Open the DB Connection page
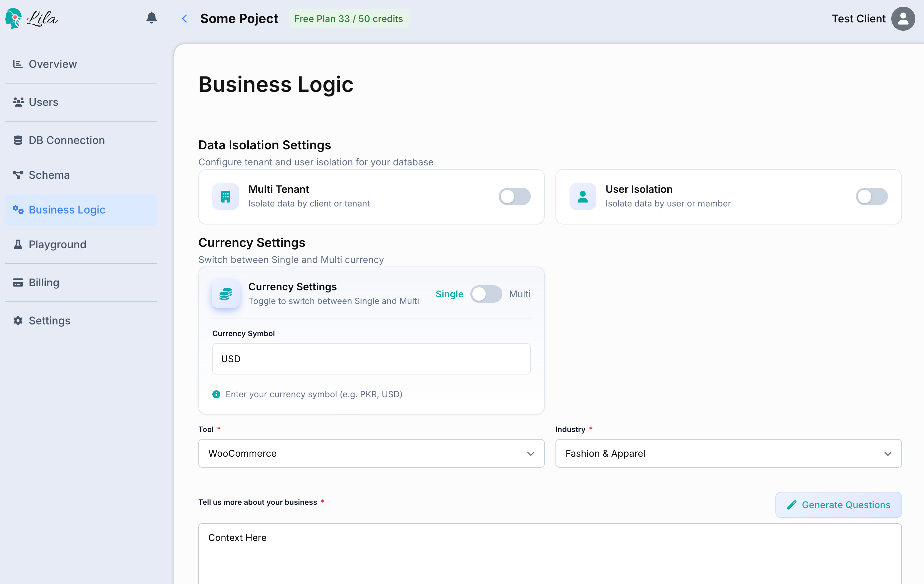This screenshot has height=584, width=924. coord(66,140)
